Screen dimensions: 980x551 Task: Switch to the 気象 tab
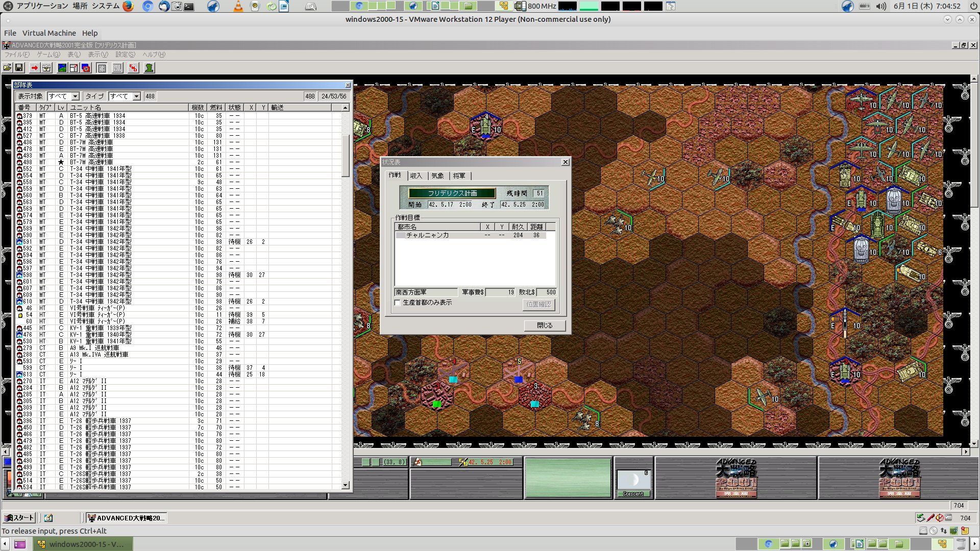coord(437,176)
